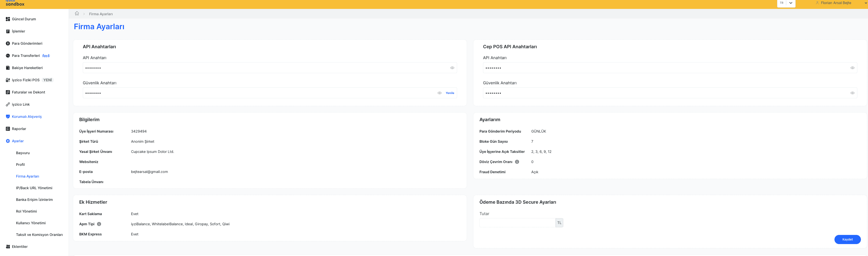Click merchant number 3429494
The width and height of the screenshot is (868, 256).
click(x=139, y=131)
